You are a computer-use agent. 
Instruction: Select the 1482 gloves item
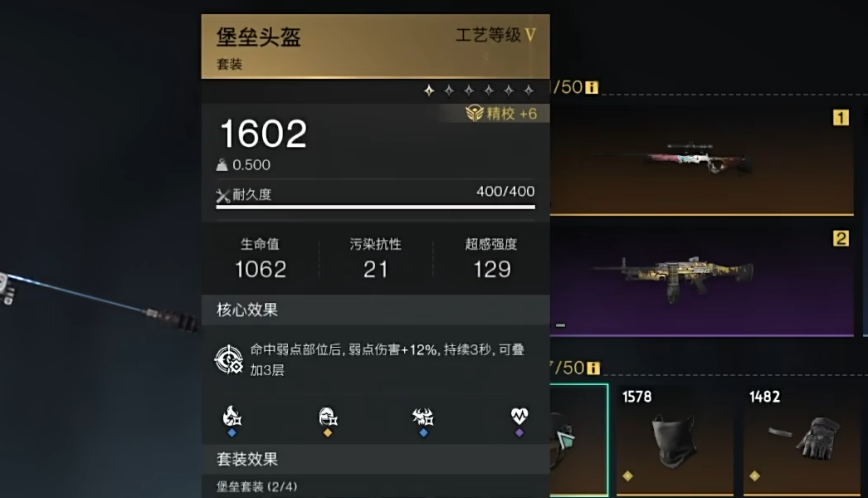point(802,440)
